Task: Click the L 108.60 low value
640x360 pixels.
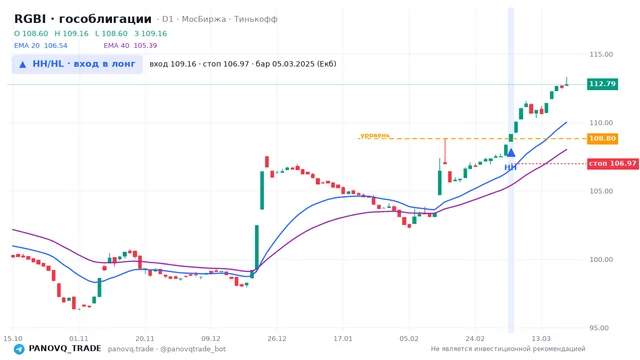Action: point(111,33)
